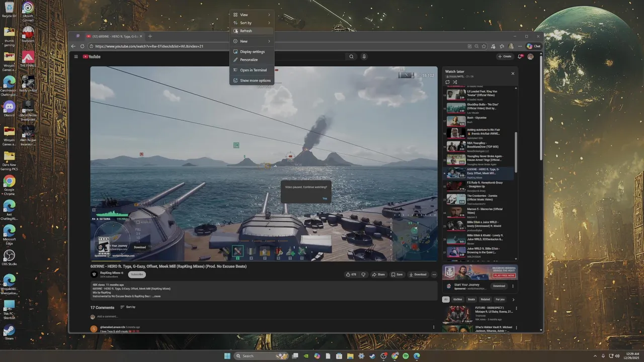Show more filter chips with right chevron
The width and height of the screenshot is (644, 362).
[x=513, y=300]
